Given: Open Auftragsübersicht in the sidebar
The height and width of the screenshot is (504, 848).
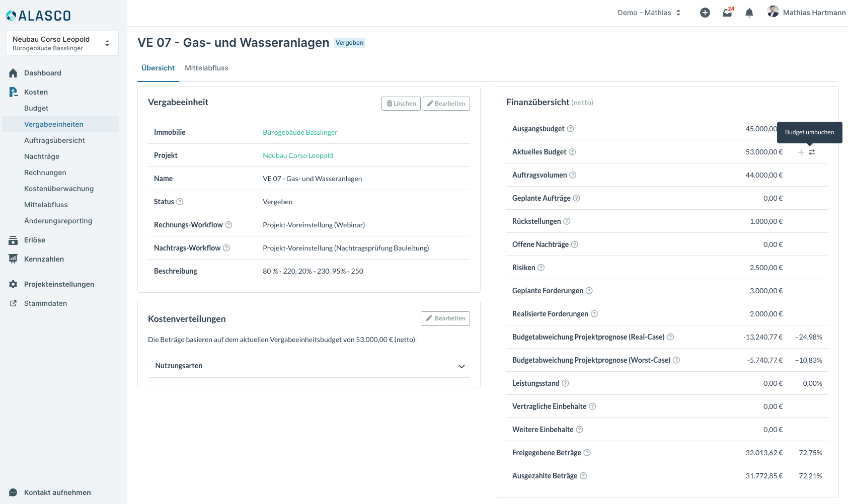Looking at the screenshot, I should tap(54, 140).
